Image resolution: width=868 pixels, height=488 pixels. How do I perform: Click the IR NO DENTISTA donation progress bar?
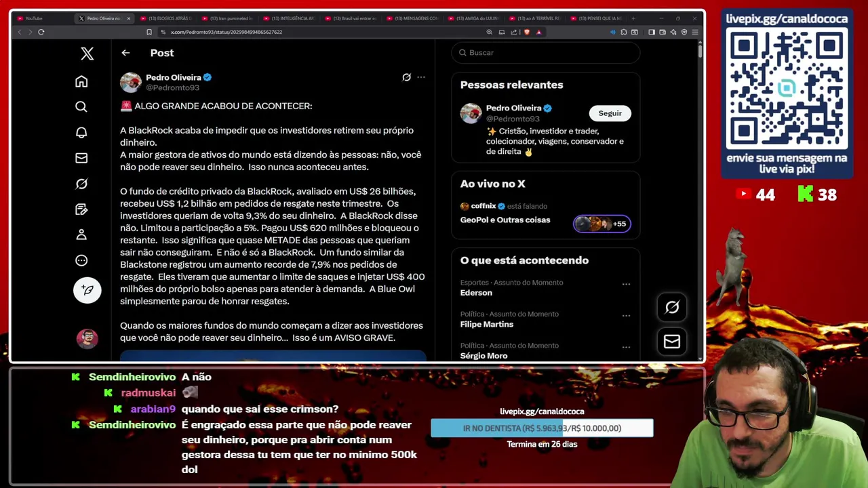coord(542,428)
